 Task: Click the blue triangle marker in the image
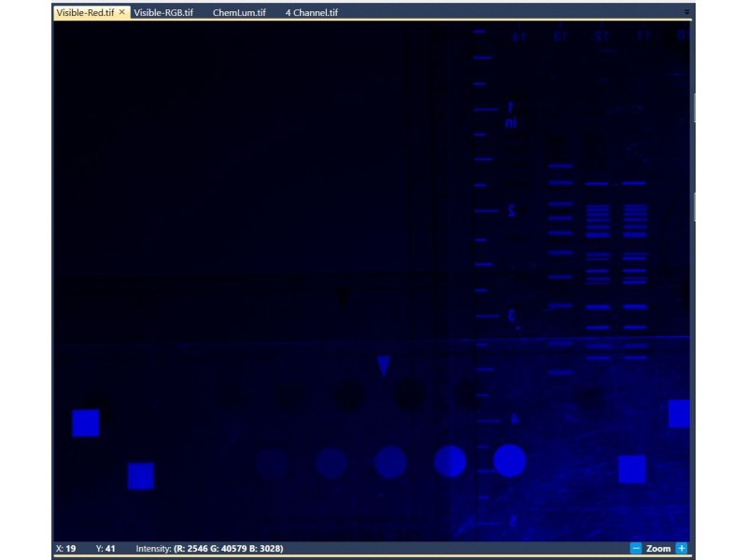pyautogui.click(x=384, y=366)
